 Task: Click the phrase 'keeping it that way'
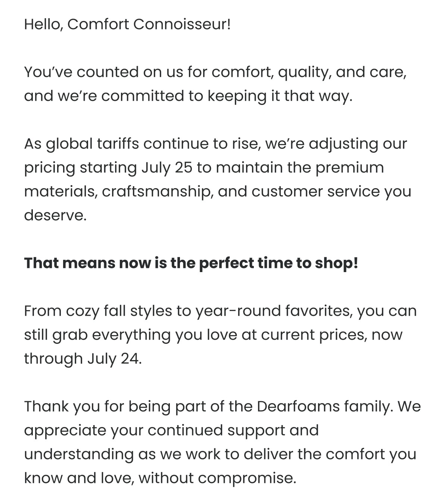(x=280, y=96)
